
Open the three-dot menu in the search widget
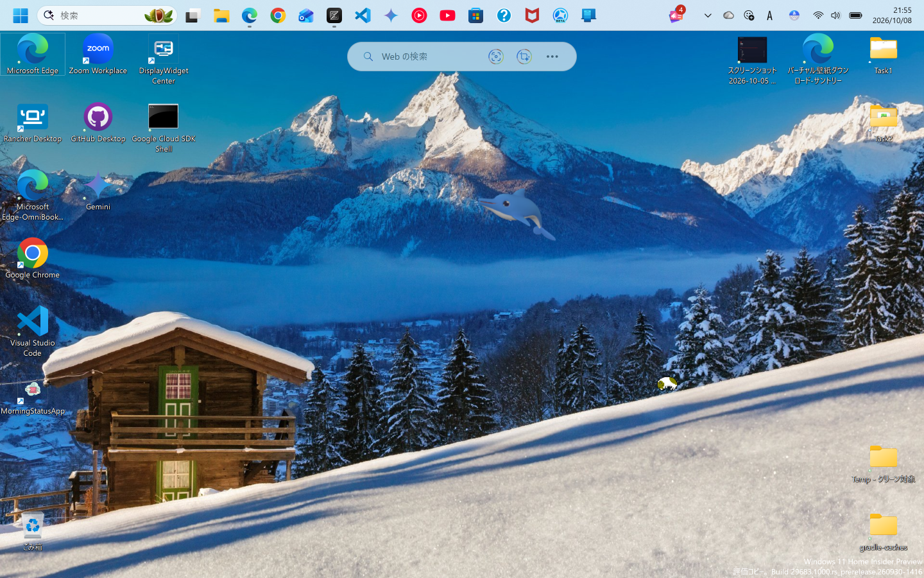(552, 57)
